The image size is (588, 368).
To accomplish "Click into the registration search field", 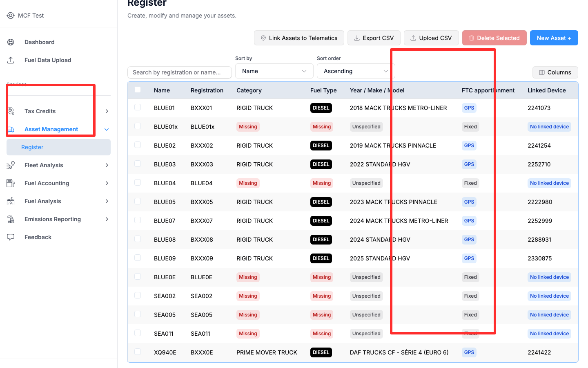I will click(179, 72).
